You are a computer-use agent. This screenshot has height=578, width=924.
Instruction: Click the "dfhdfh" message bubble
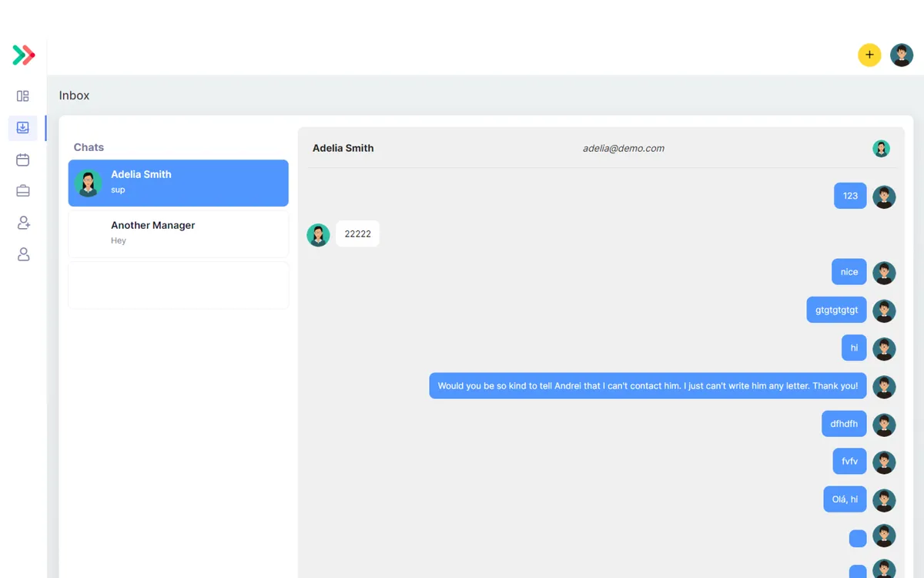point(844,423)
